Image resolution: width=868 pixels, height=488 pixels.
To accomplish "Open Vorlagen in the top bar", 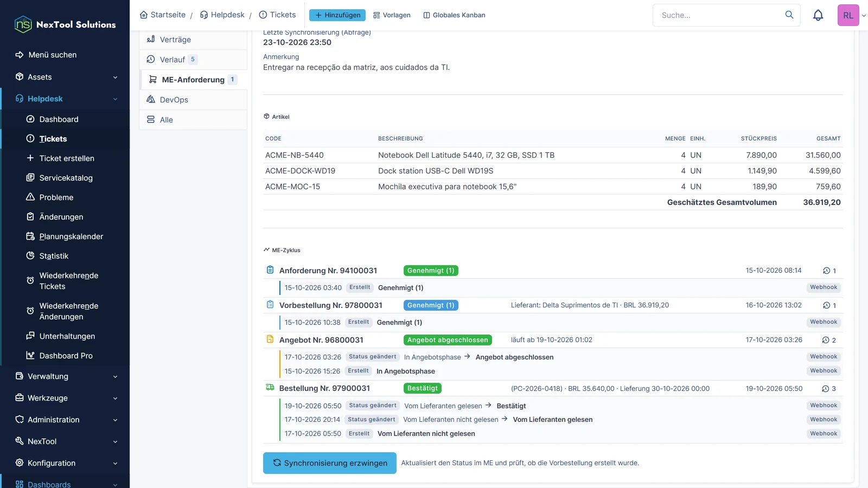I will [x=392, y=15].
